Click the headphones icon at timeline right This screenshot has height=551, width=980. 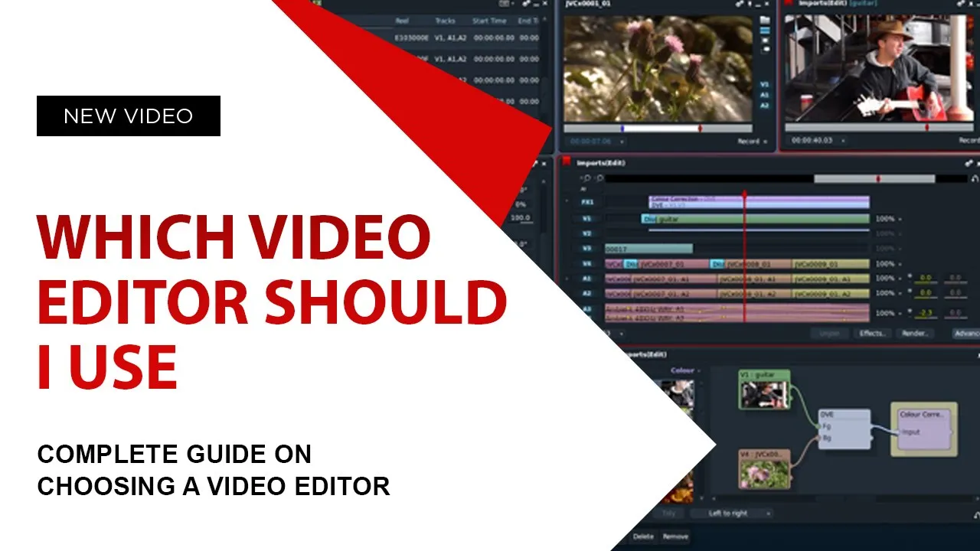(x=975, y=178)
